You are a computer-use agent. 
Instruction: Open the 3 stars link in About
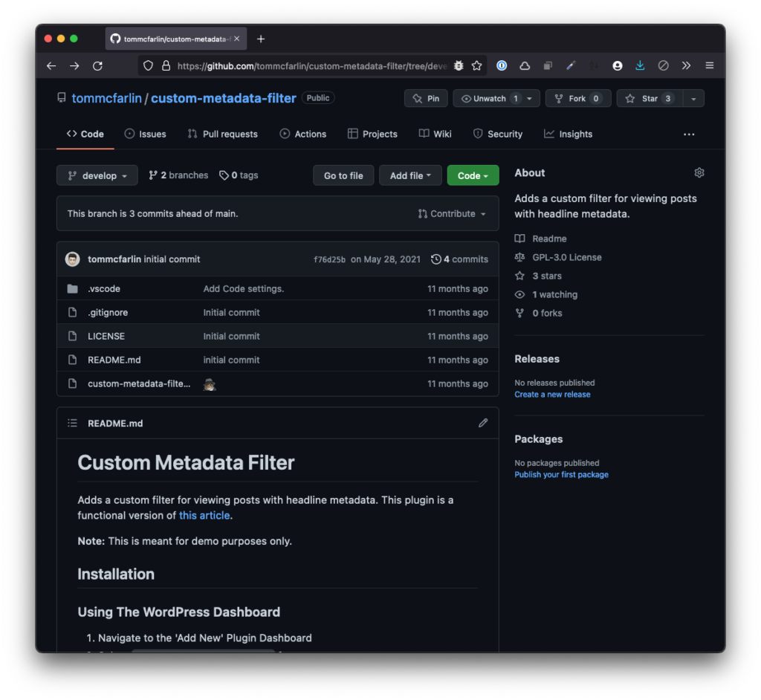[x=547, y=276]
